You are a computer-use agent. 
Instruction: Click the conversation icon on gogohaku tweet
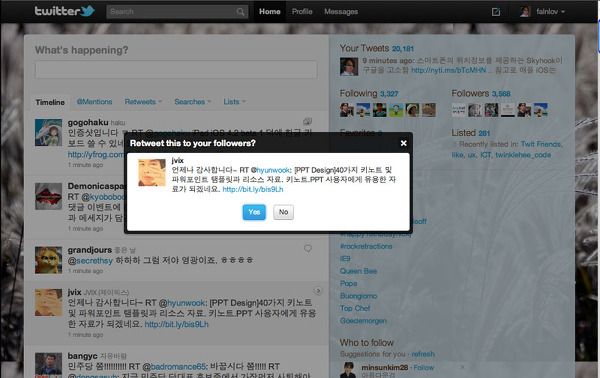(x=307, y=121)
